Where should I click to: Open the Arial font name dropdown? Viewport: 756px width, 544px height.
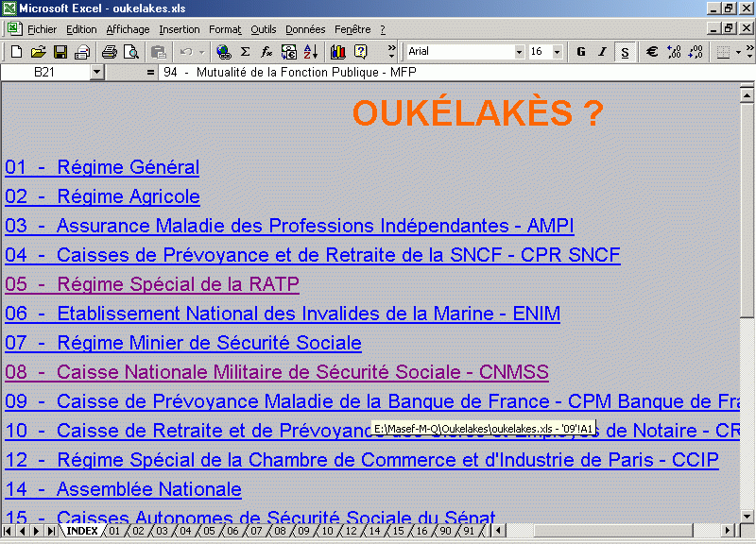(519, 52)
